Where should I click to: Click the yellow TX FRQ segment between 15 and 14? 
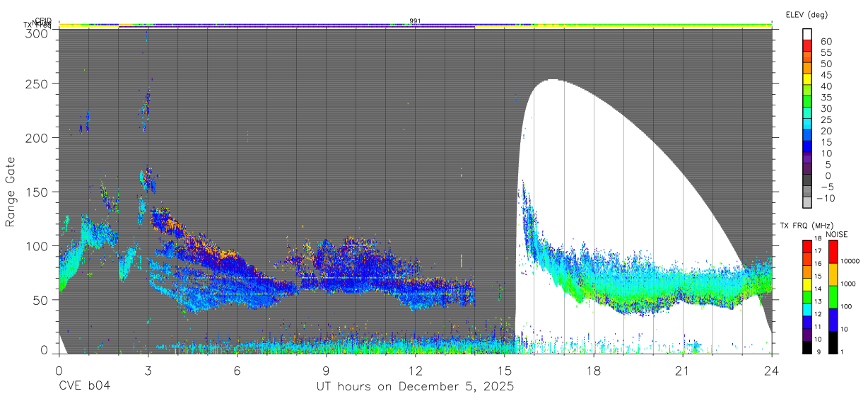tap(807, 284)
